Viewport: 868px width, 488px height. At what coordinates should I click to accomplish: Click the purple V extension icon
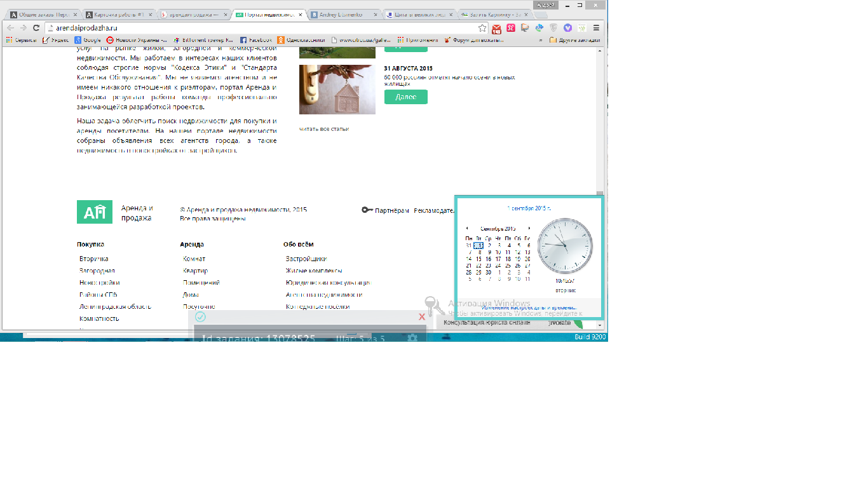point(567,28)
